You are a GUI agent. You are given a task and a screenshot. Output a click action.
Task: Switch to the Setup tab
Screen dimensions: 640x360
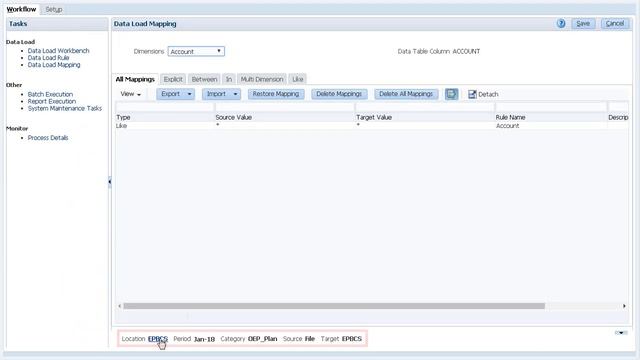pos(53,9)
